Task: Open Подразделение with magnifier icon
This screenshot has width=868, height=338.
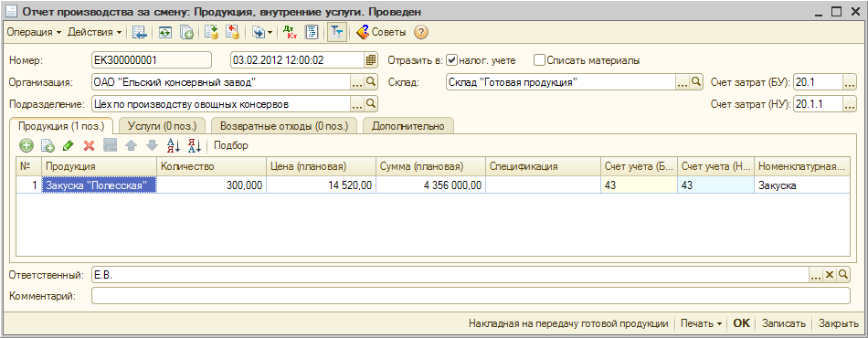Action: coord(371,103)
